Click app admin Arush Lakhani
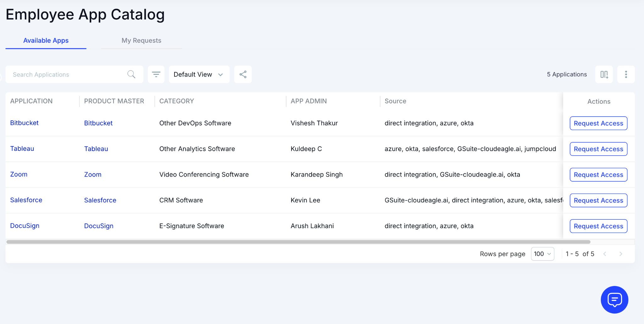This screenshot has height=324, width=644. 312,226
